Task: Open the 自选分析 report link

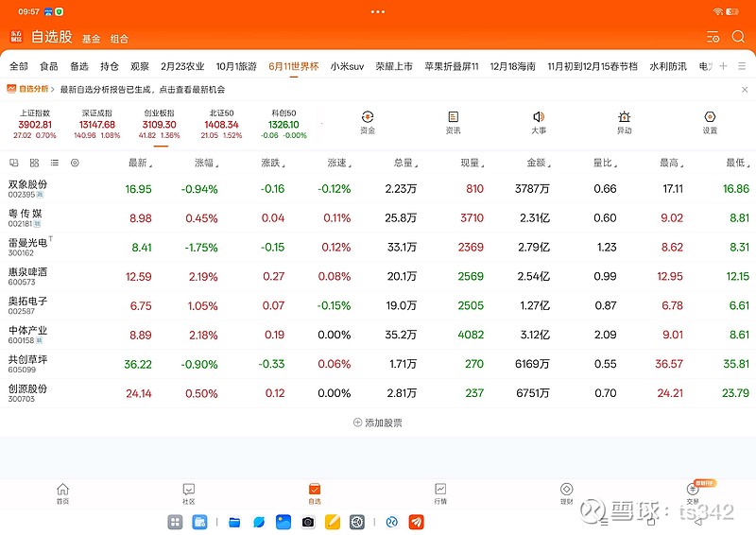Action: [30, 89]
